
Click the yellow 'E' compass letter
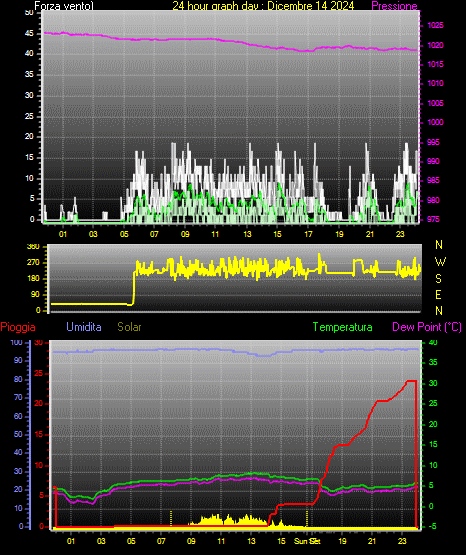[x=438, y=295]
